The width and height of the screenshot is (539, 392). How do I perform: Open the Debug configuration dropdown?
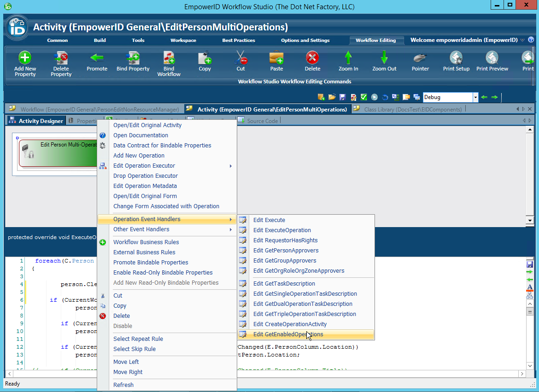(x=476, y=97)
